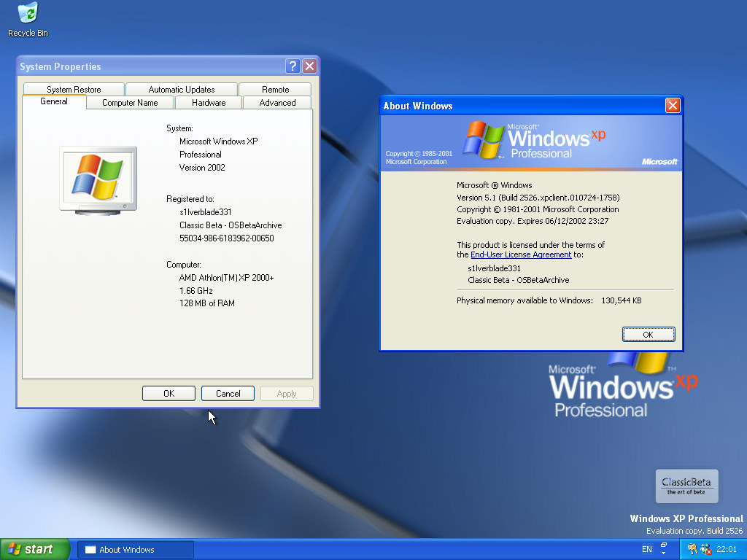Open the Windows Messenger offline icon in tray

(705, 549)
